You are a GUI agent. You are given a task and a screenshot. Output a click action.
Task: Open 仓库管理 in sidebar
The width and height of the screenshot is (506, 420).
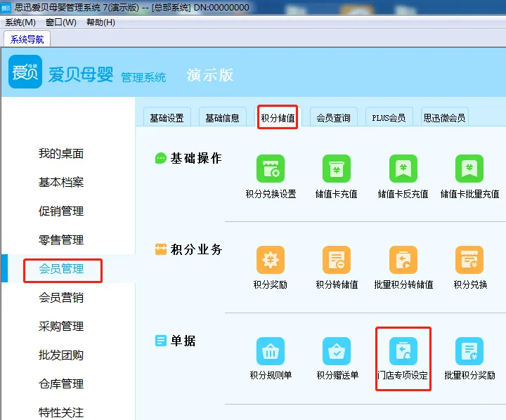tap(61, 384)
